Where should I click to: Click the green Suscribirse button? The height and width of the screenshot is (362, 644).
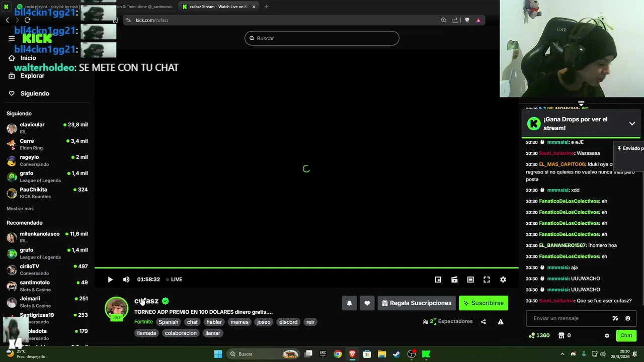point(484,303)
